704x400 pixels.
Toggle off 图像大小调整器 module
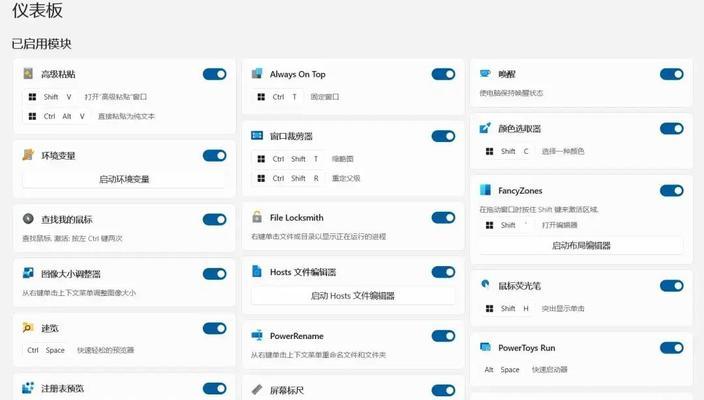click(x=215, y=274)
